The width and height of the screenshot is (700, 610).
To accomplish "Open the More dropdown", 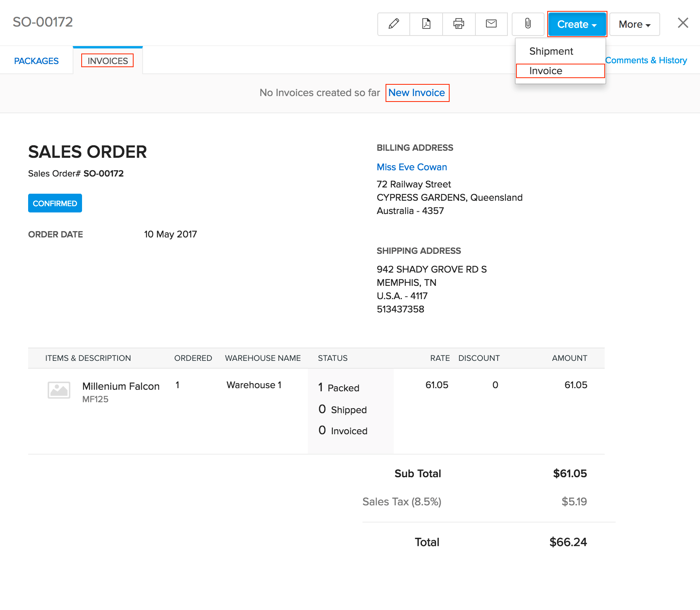I will click(634, 24).
